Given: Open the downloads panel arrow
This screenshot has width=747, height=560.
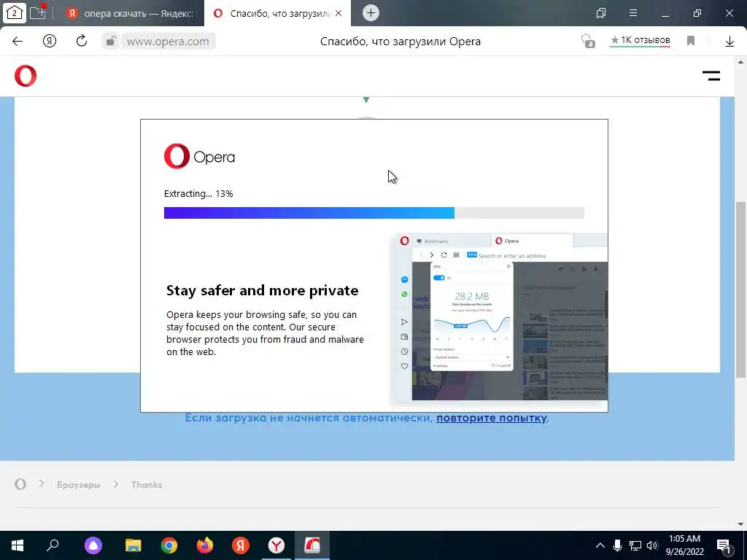Looking at the screenshot, I should (729, 42).
